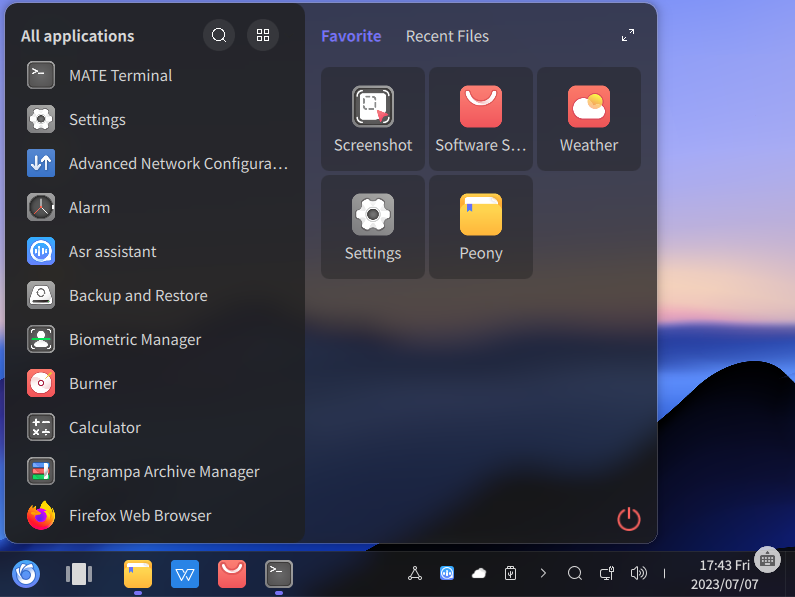Click the Asr assistant tray icon
Image resolution: width=795 pixels, height=597 pixels.
[447, 573]
